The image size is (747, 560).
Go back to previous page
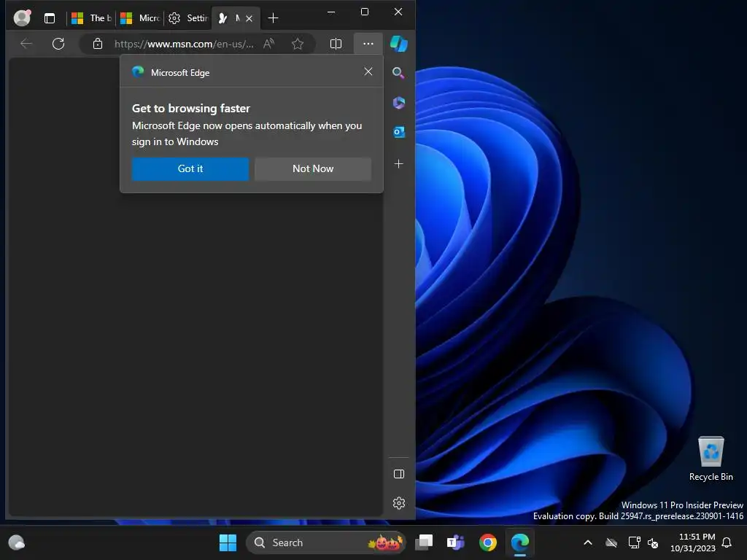tap(27, 44)
